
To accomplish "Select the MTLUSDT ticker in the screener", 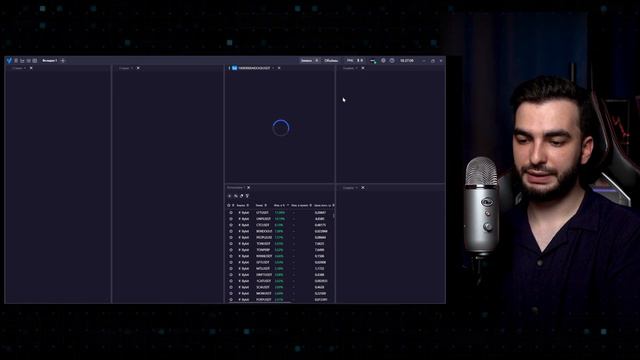I will (x=263, y=269).
